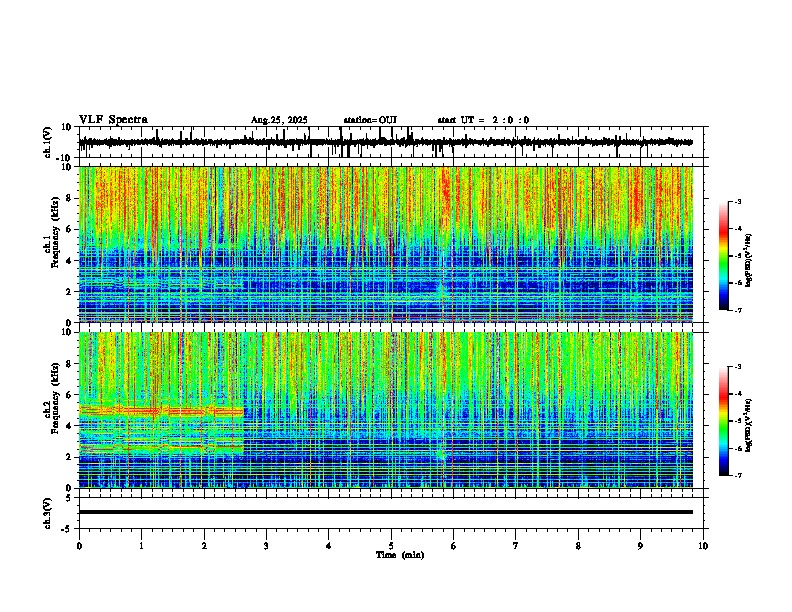
Task: Click time axis tick label "6"
Action: click(x=454, y=546)
